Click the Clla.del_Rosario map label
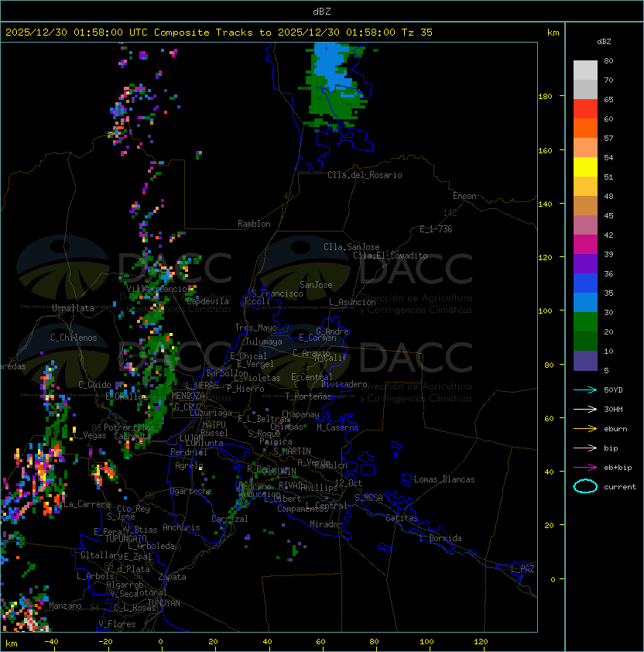 coord(365,175)
